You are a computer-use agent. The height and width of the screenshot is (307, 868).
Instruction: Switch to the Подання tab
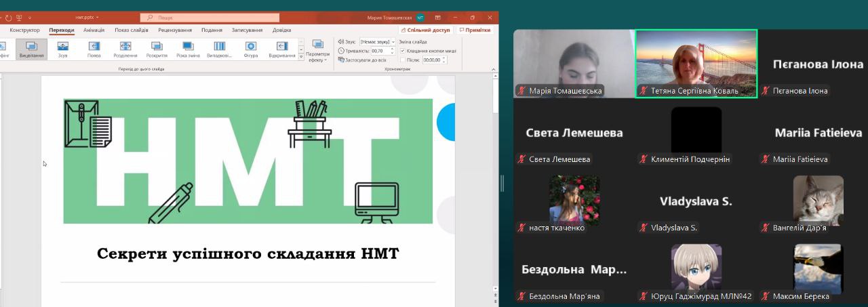tap(212, 30)
